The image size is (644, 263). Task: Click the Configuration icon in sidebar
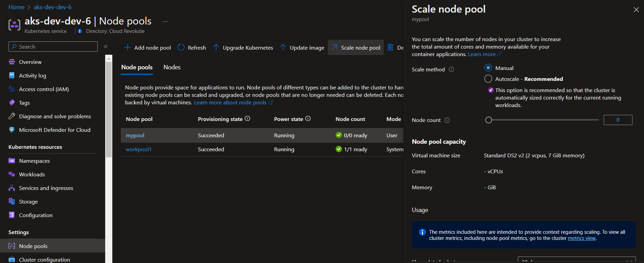12,215
